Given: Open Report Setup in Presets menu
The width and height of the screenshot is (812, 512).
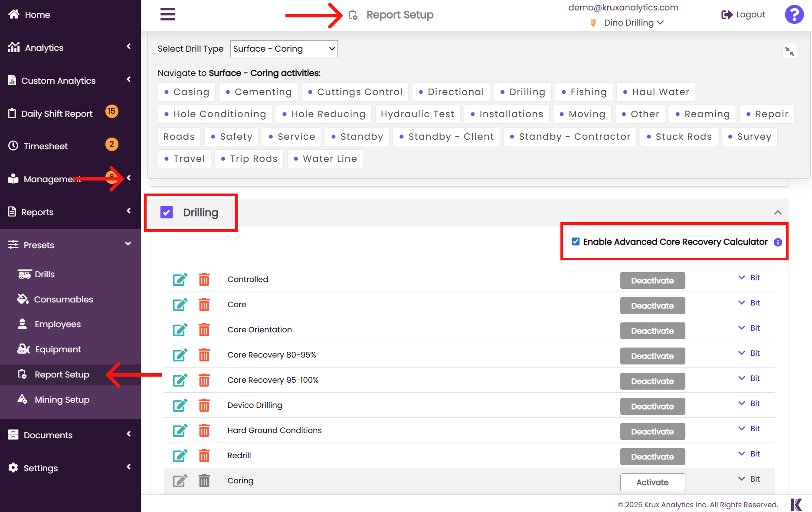Looking at the screenshot, I should pyautogui.click(x=62, y=374).
